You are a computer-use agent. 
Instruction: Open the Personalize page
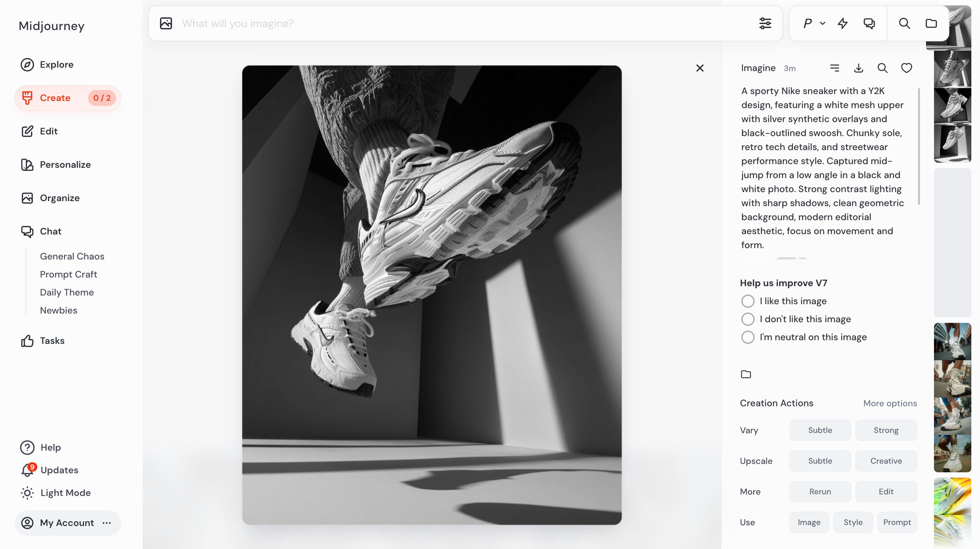(56, 164)
